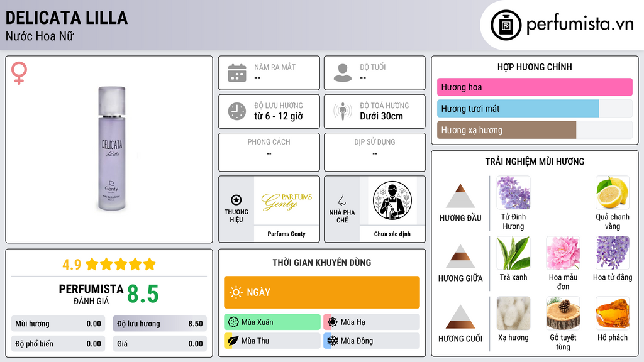Screen dimensions: 644x362
Task: Click the pink Hương hoa accord bar
Action: pyautogui.click(x=535, y=87)
